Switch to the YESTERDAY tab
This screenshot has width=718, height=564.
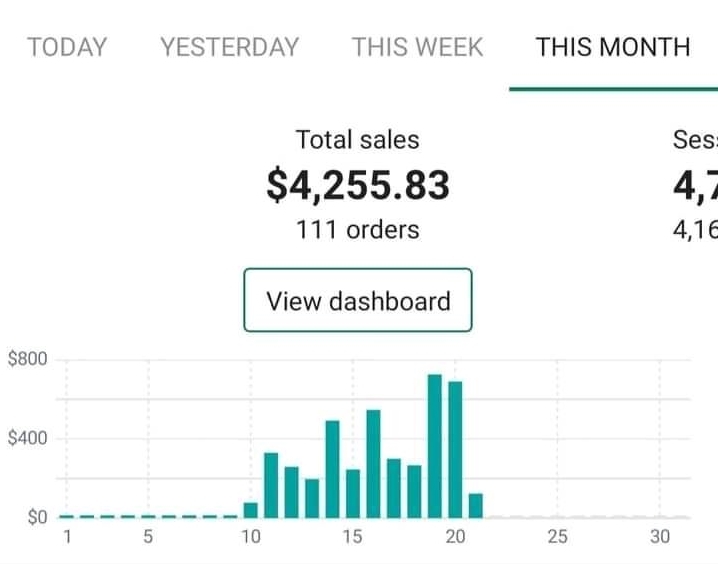[229, 47]
